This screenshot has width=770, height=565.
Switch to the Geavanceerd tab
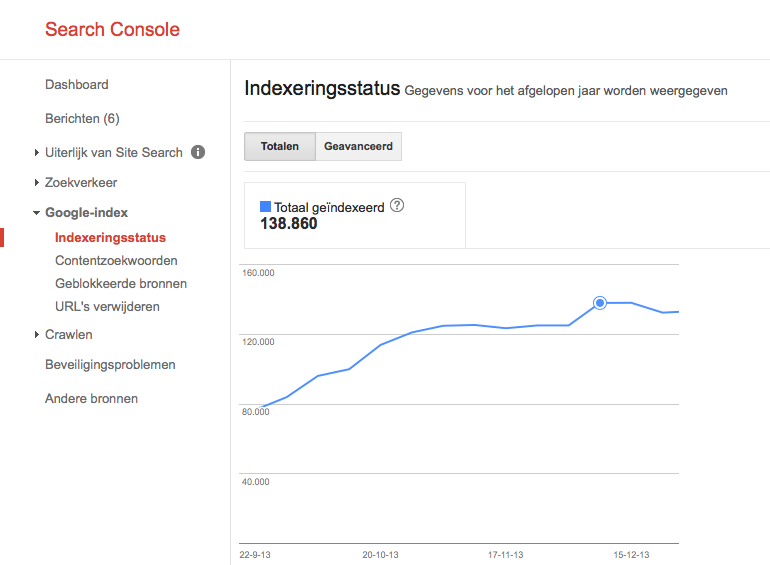pyautogui.click(x=358, y=146)
